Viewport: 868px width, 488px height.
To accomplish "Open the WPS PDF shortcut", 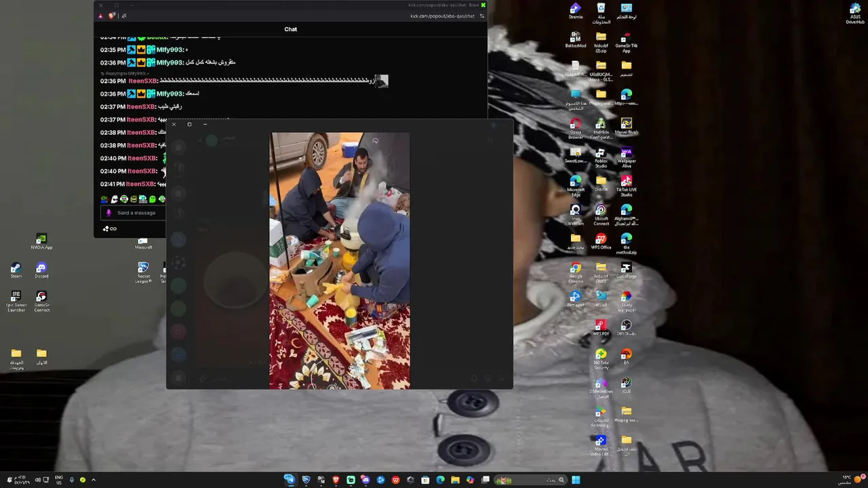I will point(601,328).
